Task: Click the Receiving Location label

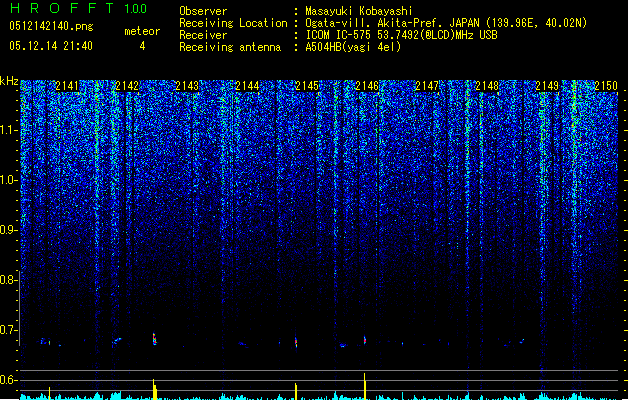Action: click(233, 23)
